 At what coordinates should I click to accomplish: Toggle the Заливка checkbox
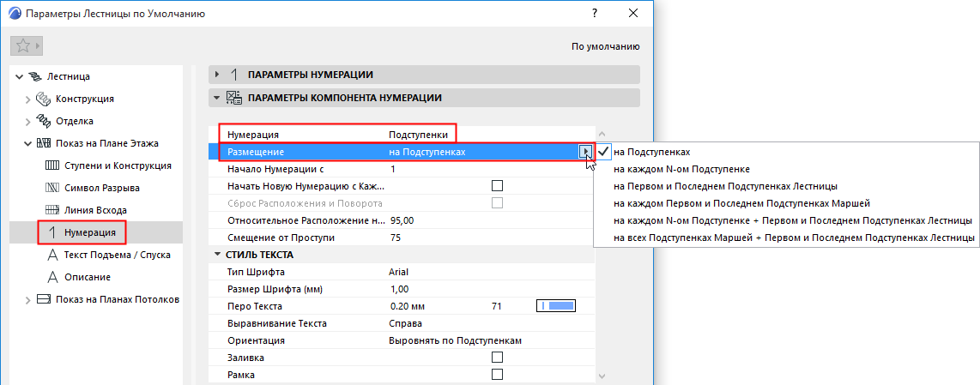498,358
